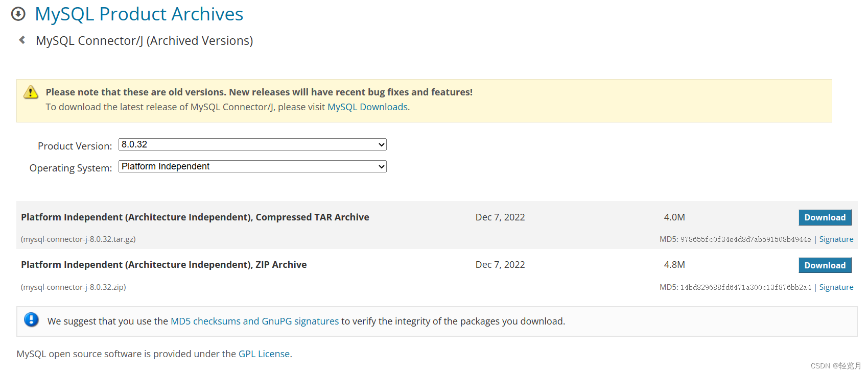Viewport: 868px width, 374px height.
Task: Click the mysql-connector-j-8.0.32.tar.gz filename
Action: [x=78, y=239]
